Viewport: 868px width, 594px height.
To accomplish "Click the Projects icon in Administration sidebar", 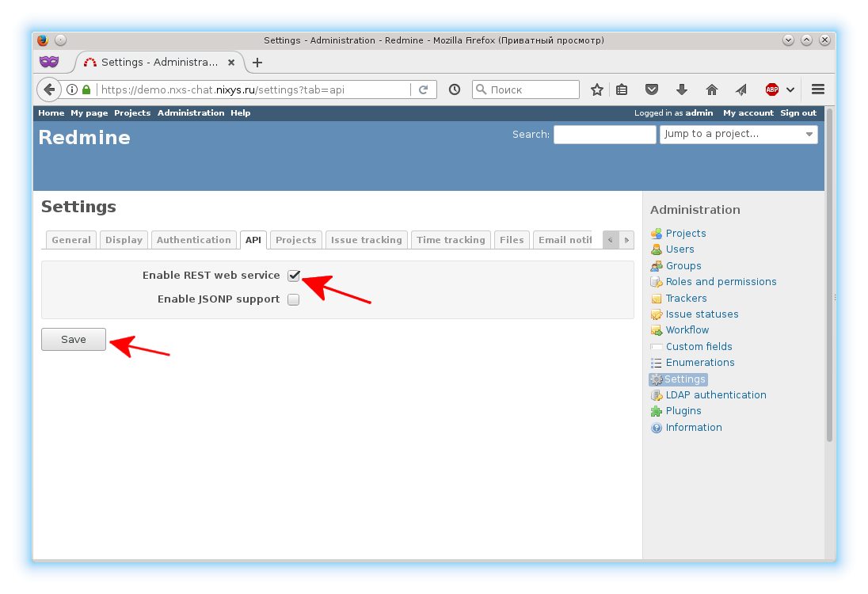I will pyautogui.click(x=657, y=234).
